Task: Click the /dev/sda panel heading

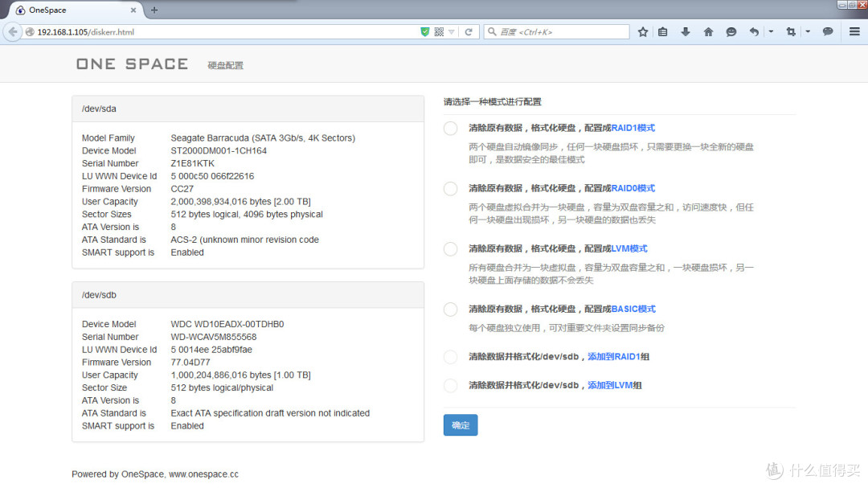Action: [x=248, y=109]
